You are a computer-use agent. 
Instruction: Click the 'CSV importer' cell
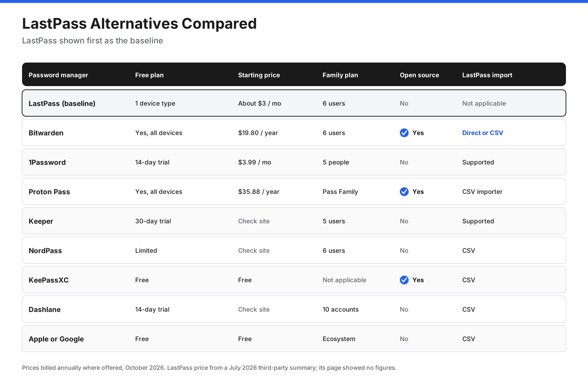click(482, 192)
